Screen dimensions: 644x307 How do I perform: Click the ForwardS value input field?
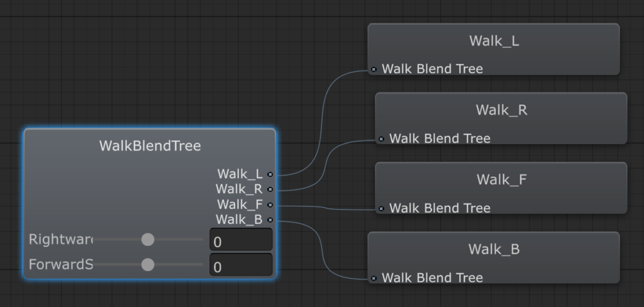(241, 265)
